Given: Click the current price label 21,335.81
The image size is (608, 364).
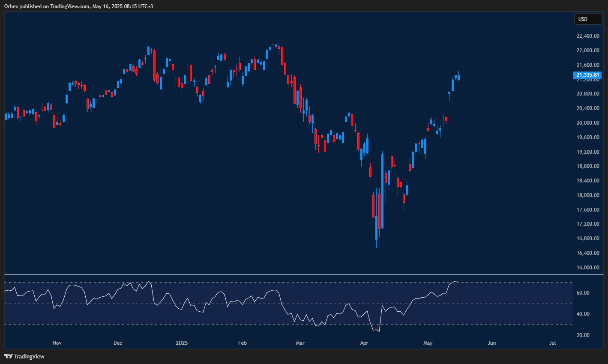Looking at the screenshot, I should click(587, 75).
